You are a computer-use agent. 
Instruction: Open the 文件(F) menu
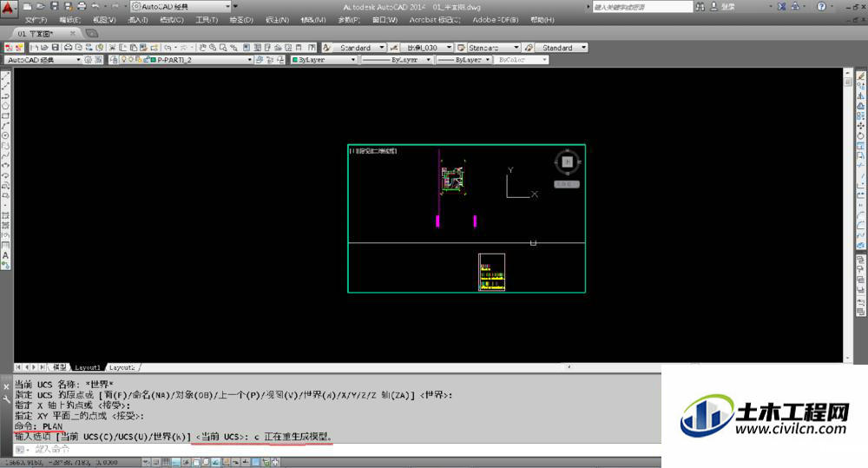(36, 19)
